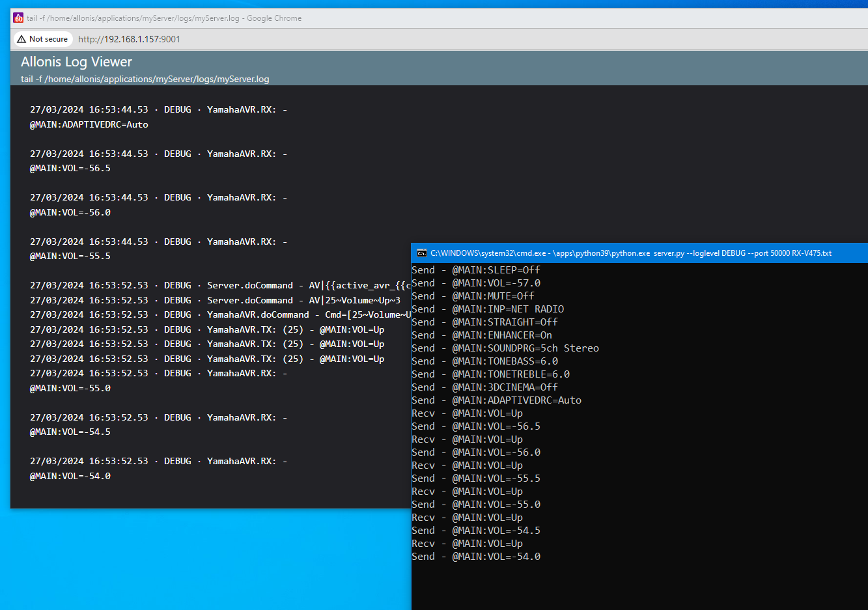Click the address bar URL 192.168.1.157:9001

(x=129, y=39)
